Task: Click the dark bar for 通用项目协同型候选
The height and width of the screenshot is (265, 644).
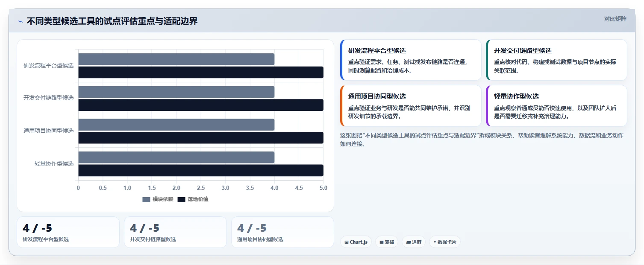Action: [x=201, y=138]
